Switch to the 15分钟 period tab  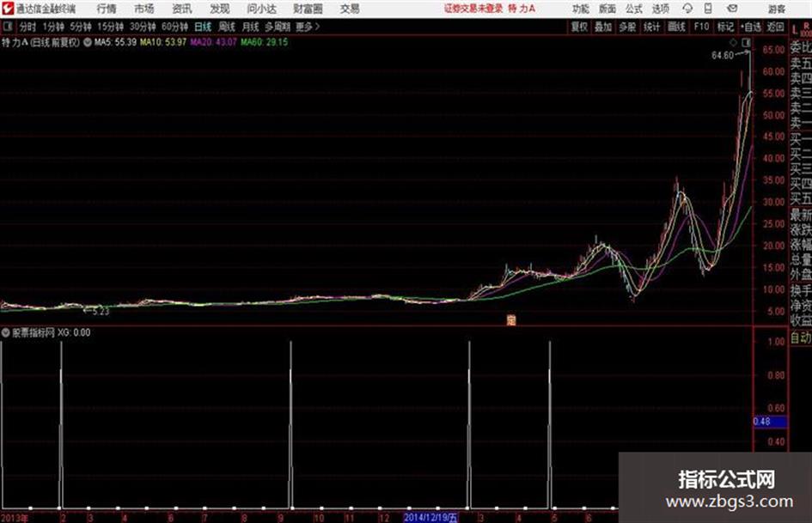111,27
